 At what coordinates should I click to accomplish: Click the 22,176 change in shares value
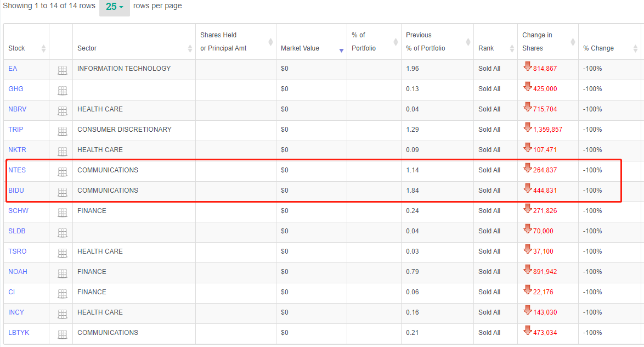click(543, 292)
